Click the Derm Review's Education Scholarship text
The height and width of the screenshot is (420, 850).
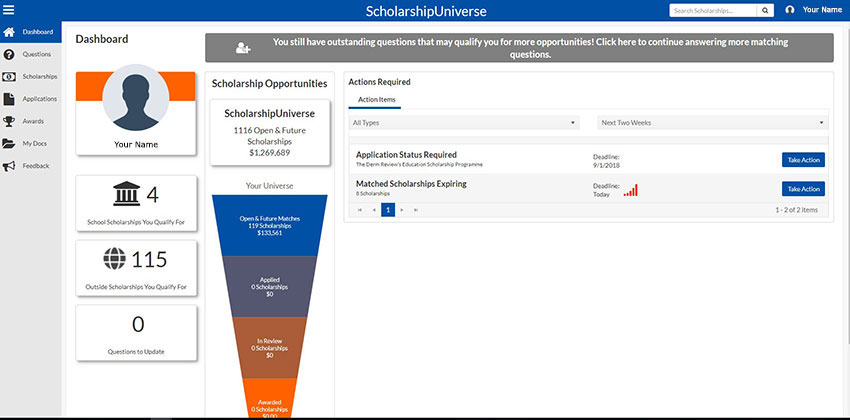pos(419,164)
